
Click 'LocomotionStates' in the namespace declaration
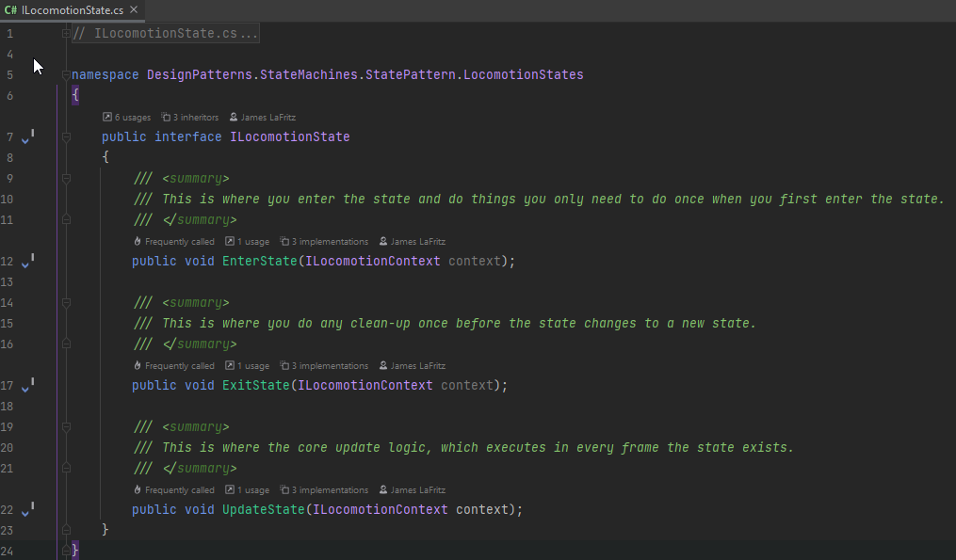pos(523,75)
